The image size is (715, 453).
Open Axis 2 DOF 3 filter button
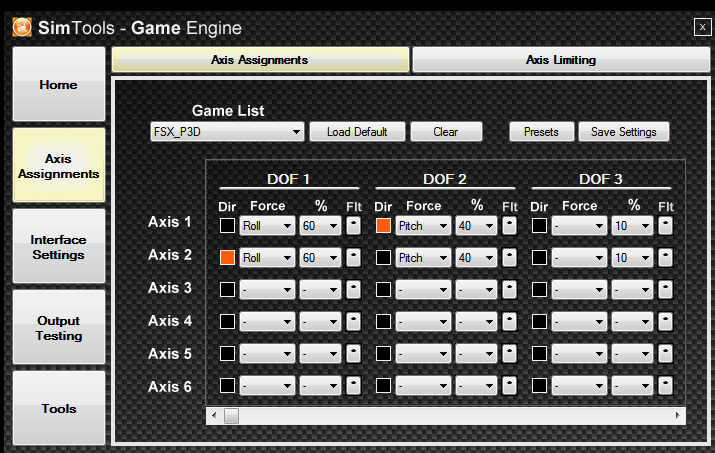click(665, 258)
